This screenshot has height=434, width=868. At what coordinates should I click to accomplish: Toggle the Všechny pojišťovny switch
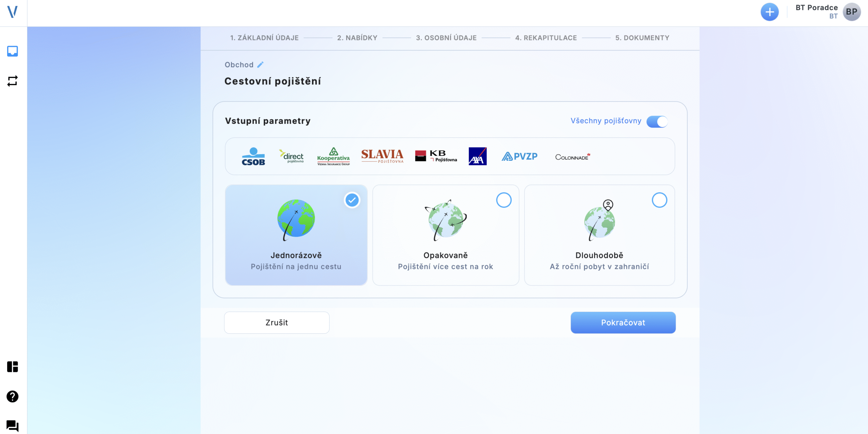point(657,121)
